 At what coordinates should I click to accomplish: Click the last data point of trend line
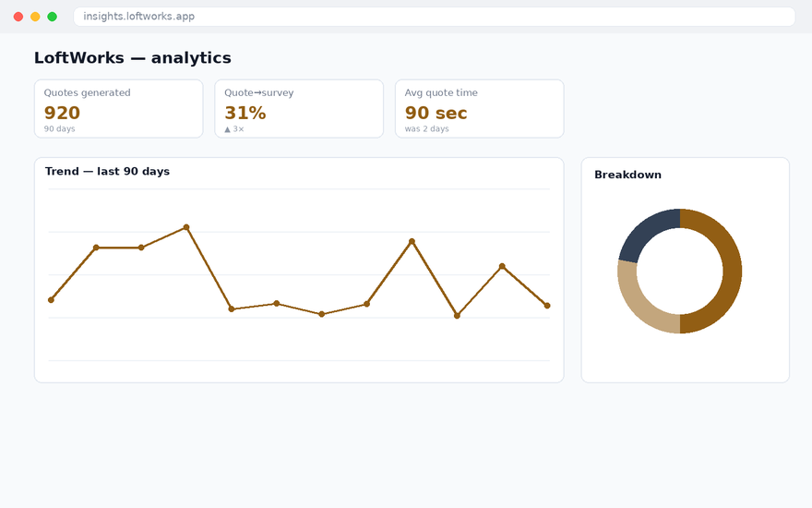click(547, 306)
